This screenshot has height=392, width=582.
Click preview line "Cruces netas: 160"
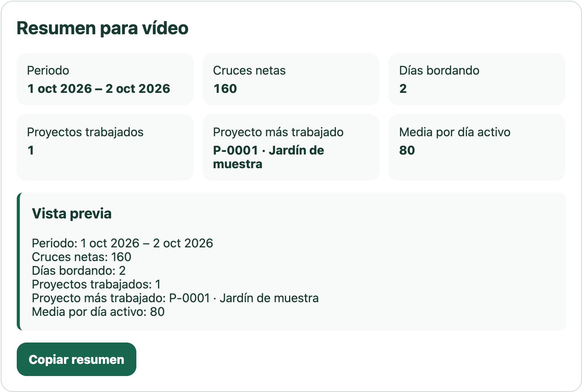(82, 257)
